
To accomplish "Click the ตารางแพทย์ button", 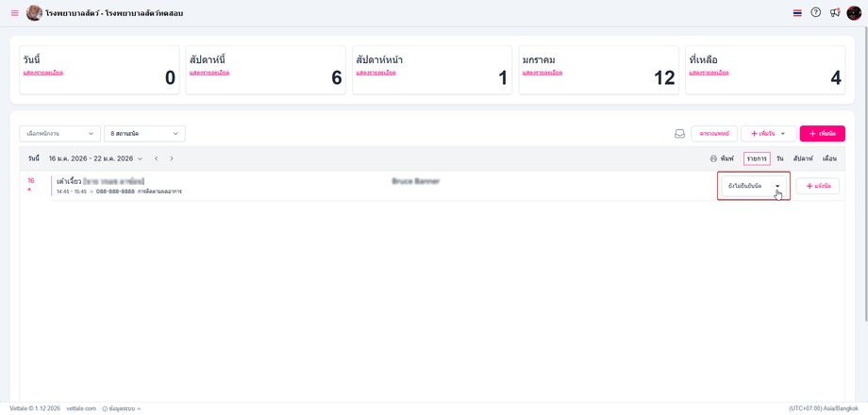I will [x=714, y=134].
